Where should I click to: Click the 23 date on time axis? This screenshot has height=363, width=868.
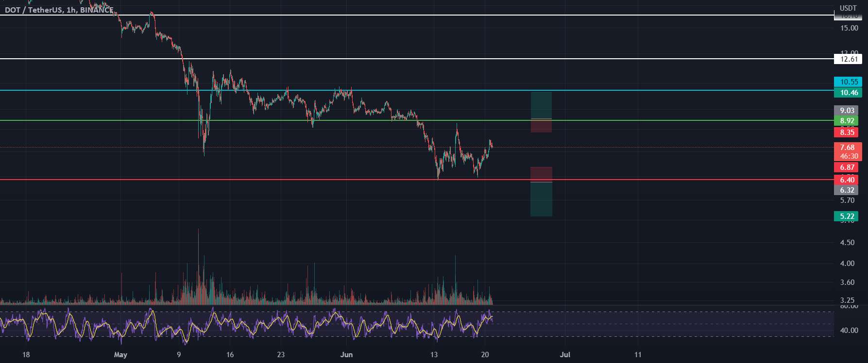point(281,355)
